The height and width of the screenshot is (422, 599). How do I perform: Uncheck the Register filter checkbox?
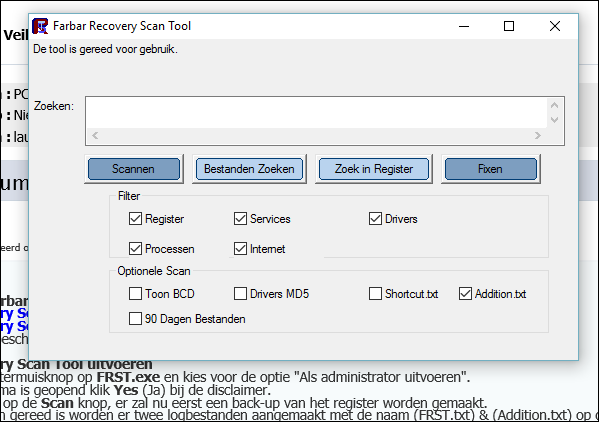(135, 219)
